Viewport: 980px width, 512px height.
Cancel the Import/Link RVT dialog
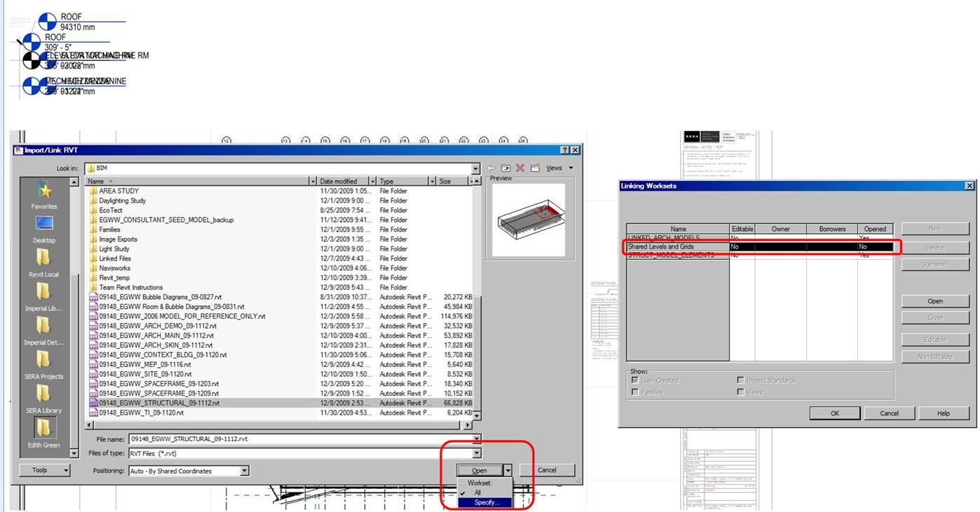[x=547, y=470]
